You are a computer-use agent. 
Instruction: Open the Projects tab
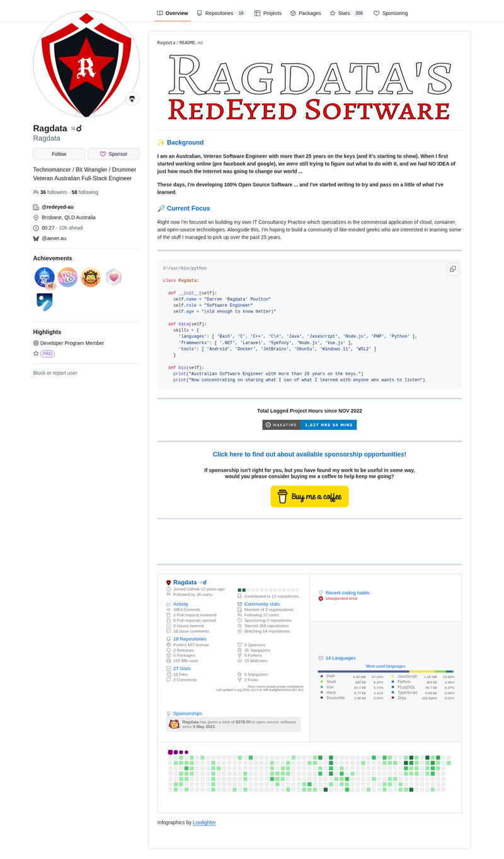[x=268, y=13]
